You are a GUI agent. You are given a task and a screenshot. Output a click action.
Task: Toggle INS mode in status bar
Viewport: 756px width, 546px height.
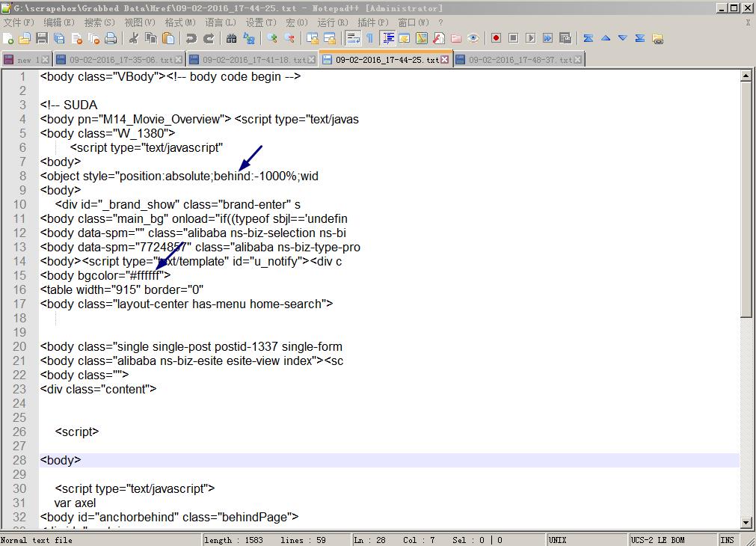point(727,540)
